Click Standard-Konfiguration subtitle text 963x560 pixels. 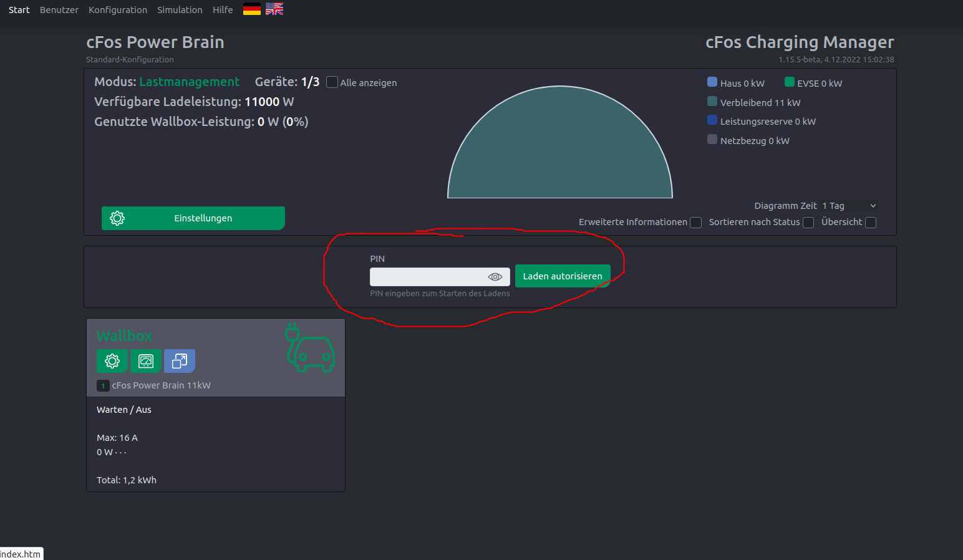130,60
